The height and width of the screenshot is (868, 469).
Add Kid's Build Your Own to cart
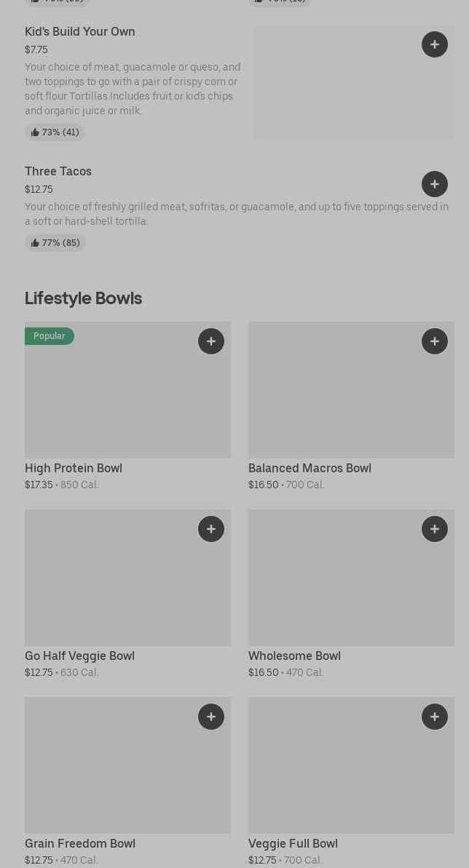pos(434,44)
